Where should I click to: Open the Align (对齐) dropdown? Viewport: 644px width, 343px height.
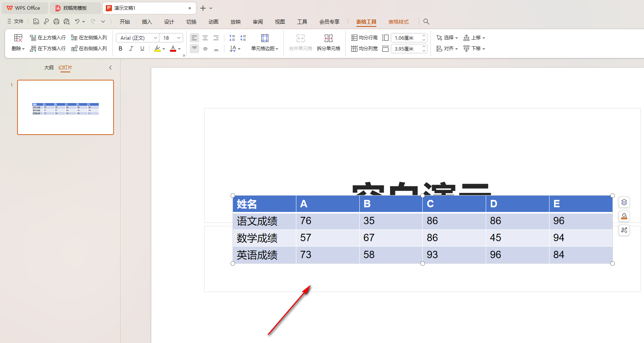coord(447,49)
